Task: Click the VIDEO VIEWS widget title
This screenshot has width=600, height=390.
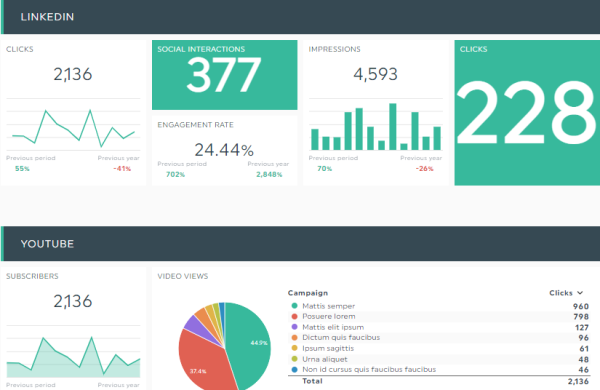Action: click(183, 276)
